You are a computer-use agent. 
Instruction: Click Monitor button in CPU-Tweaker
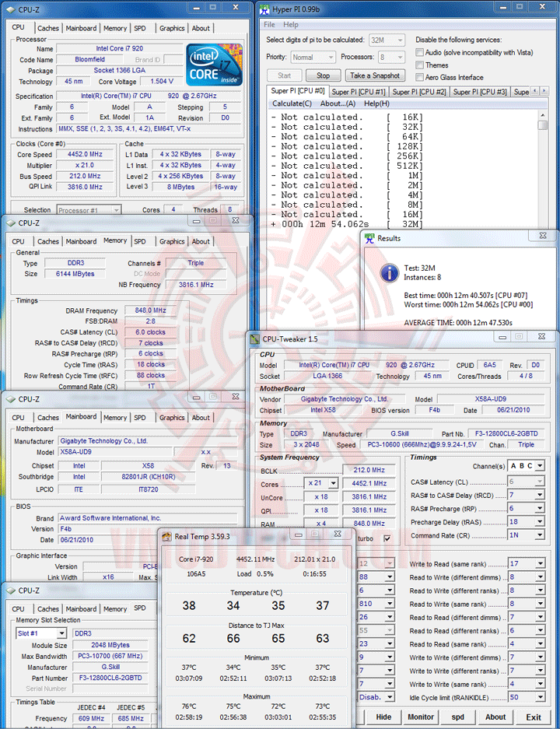tap(421, 717)
